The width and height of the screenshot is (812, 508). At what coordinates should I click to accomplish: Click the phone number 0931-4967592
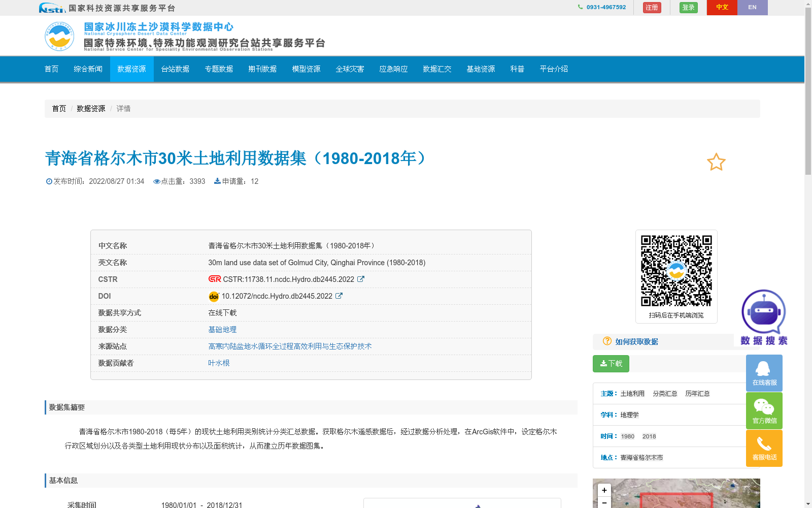[606, 7]
